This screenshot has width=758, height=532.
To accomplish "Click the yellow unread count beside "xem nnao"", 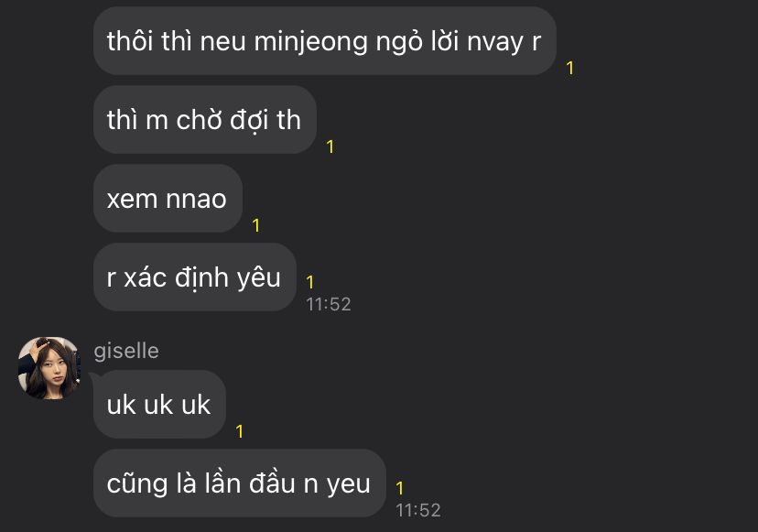I will tap(256, 225).
